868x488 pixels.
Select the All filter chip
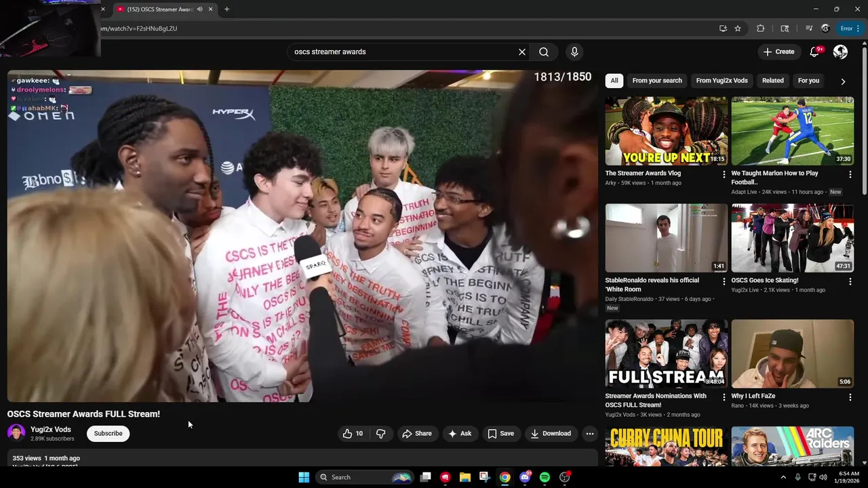pos(614,81)
